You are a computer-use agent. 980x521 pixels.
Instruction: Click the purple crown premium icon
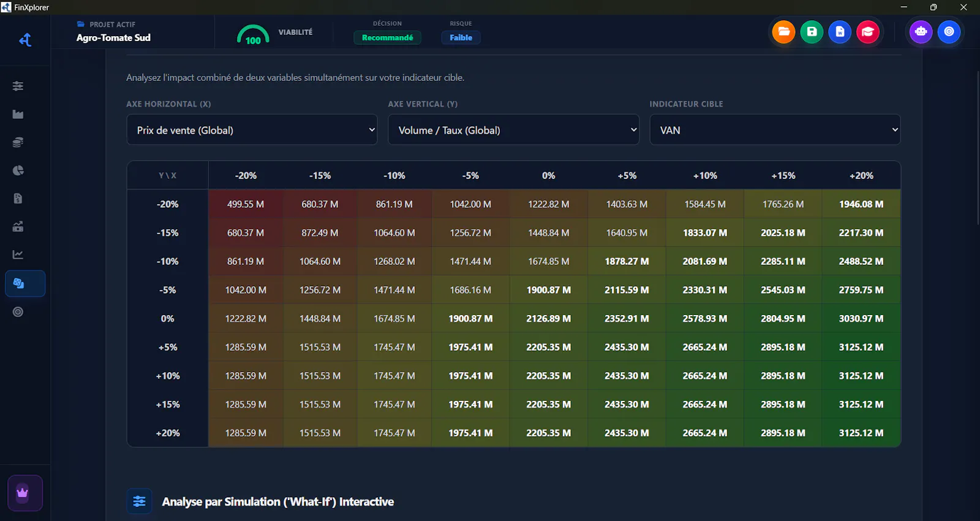24,493
